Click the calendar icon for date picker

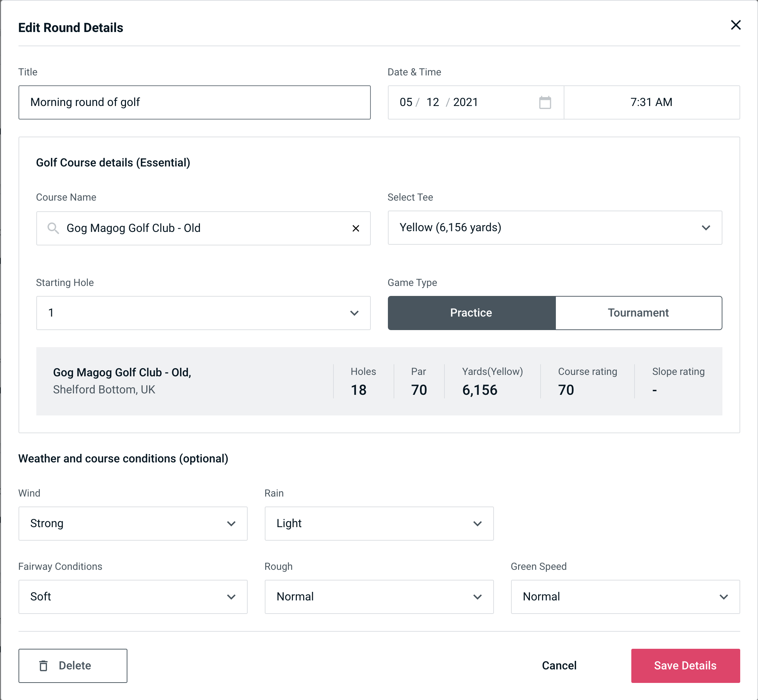[545, 102]
